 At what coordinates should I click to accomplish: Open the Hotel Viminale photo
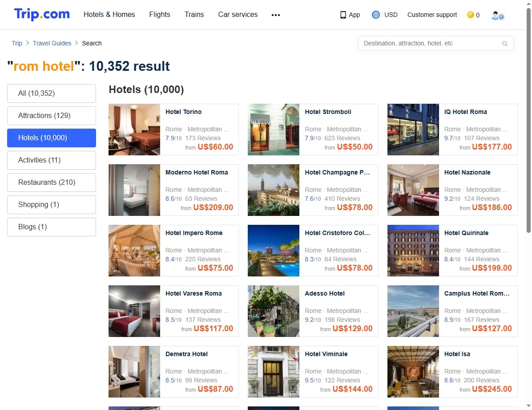tap(274, 372)
